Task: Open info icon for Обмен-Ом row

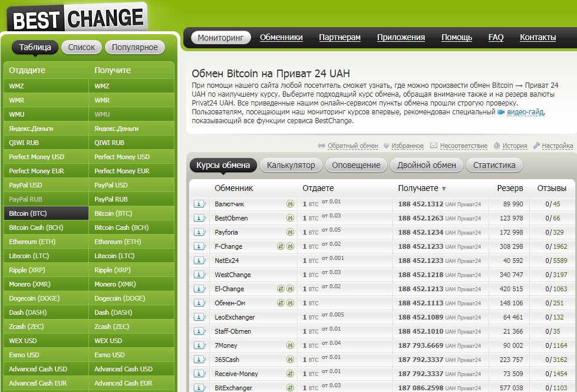Action: tap(199, 303)
